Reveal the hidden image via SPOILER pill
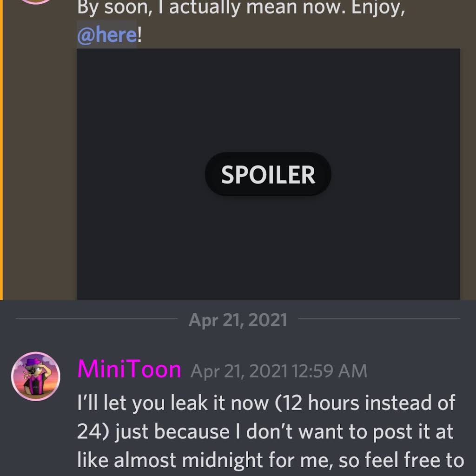Viewport: 476px width, 476px height. pos(268,174)
